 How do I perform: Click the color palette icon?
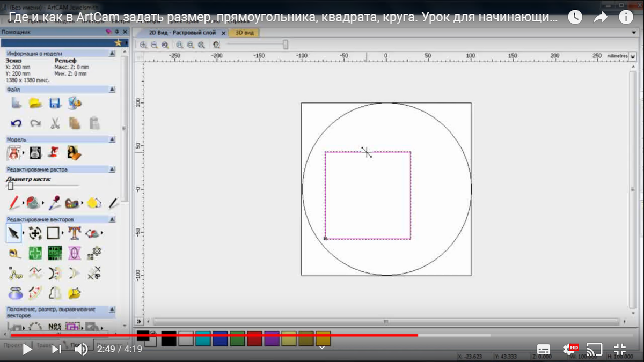[x=71, y=203]
